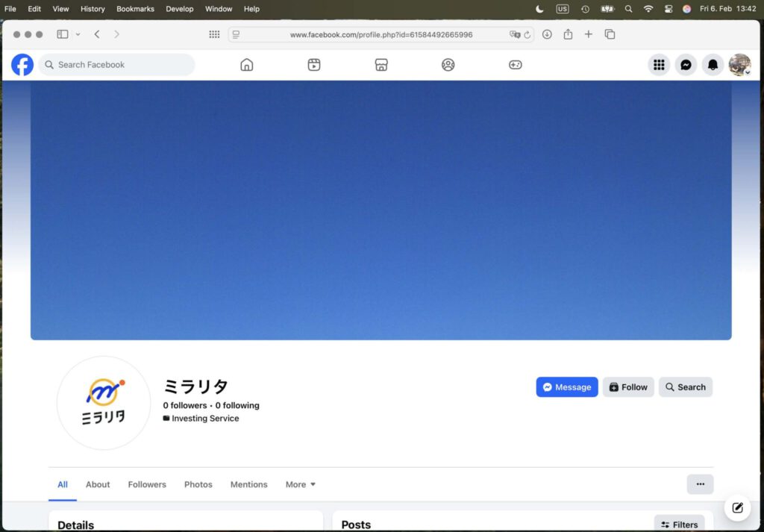
Task: Click the Facebook logo icon
Action: pos(22,65)
